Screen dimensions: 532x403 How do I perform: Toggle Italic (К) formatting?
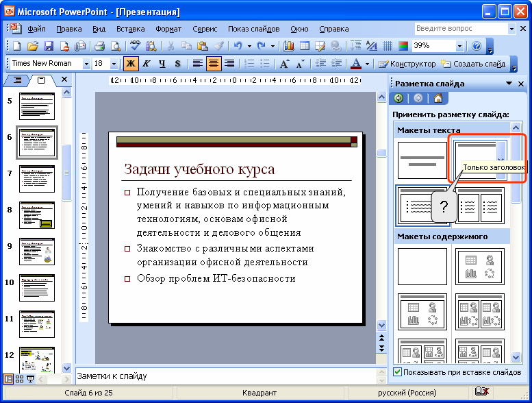coord(147,64)
